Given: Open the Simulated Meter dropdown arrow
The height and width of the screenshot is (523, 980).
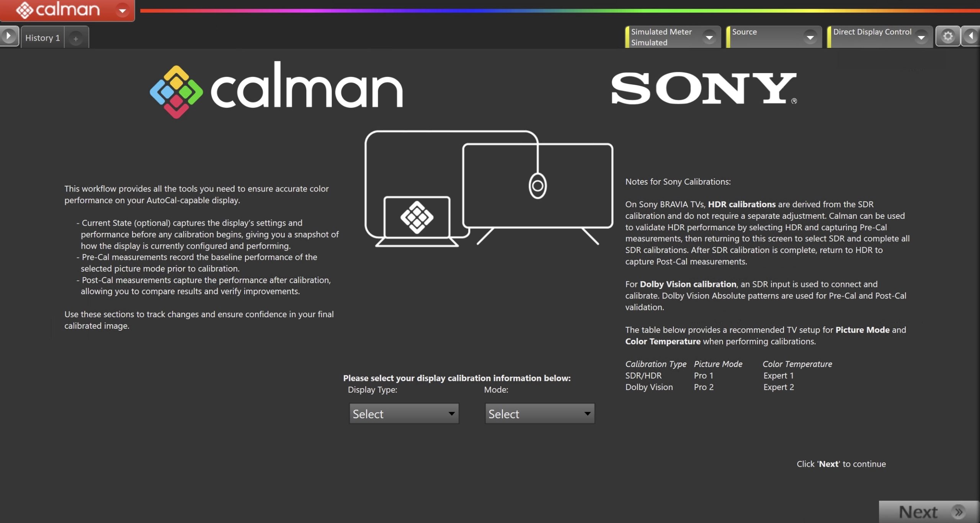Looking at the screenshot, I should 709,37.
